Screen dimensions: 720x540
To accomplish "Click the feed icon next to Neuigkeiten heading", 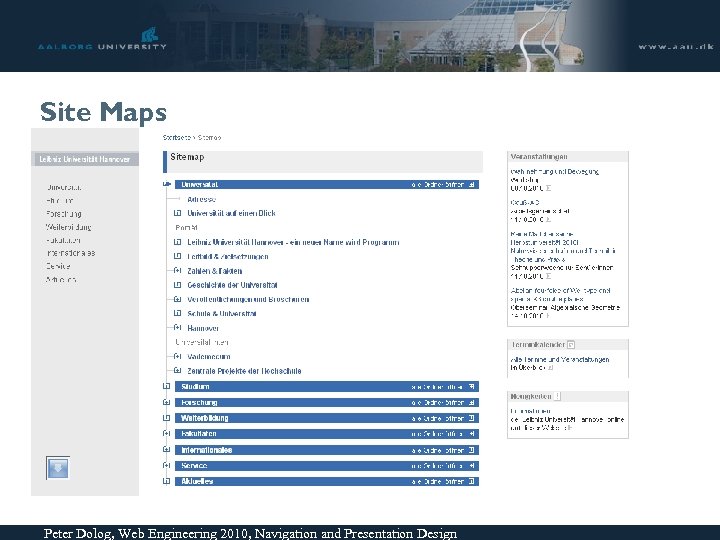I will click(557, 396).
